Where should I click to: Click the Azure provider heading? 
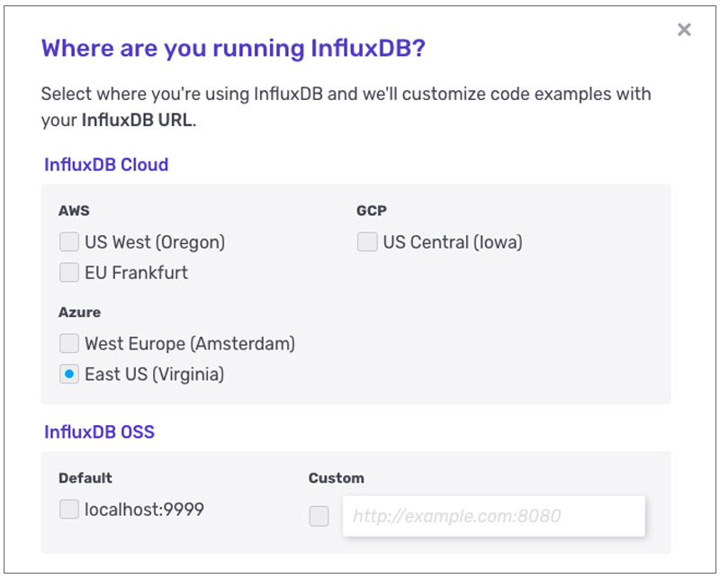pyautogui.click(x=79, y=312)
